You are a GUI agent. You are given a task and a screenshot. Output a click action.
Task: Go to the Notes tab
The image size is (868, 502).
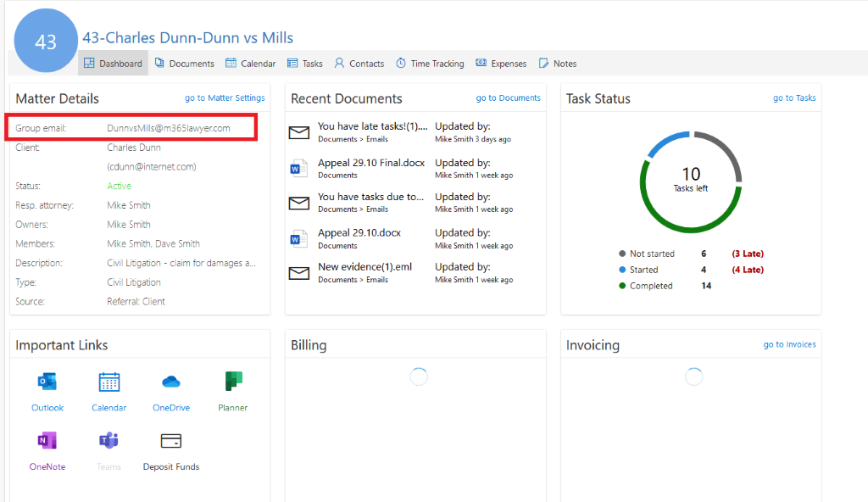click(557, 64)
